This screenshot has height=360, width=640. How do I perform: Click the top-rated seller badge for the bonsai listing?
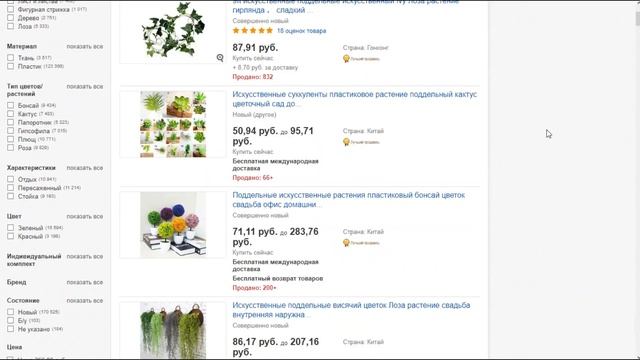[361, 243]
